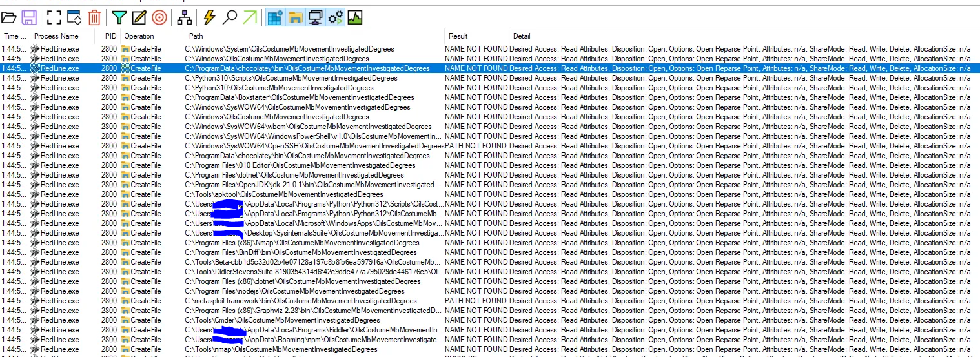Screen dimensions: 980x357
Task: Toggle Show Profiling Events graph icon
Action: 355,17
